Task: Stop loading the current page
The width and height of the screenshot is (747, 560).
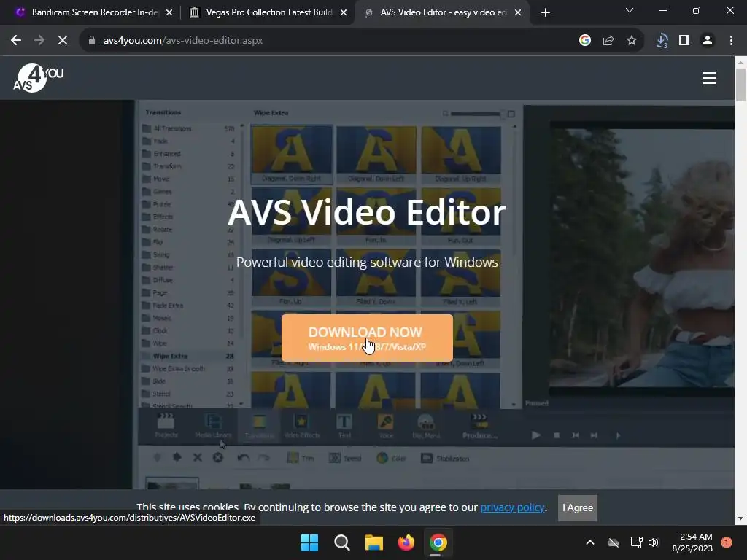Action: click(63, 41)
